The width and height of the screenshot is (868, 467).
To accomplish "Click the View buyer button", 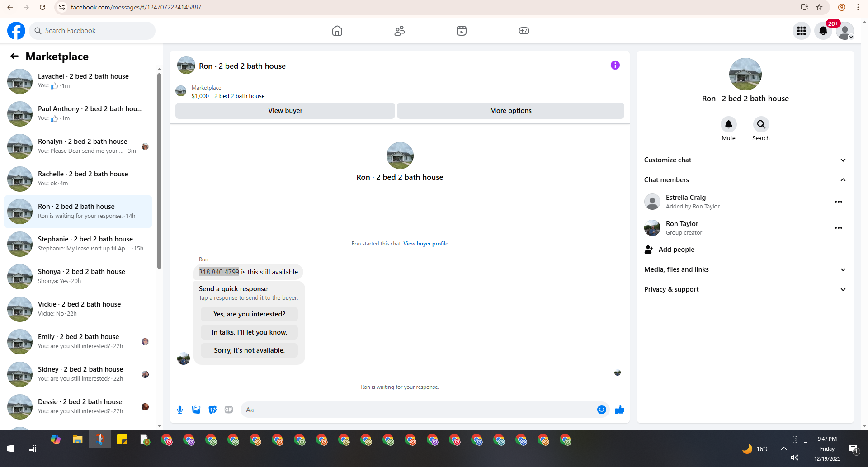I will pyautogui.click(x=285, y=111).
